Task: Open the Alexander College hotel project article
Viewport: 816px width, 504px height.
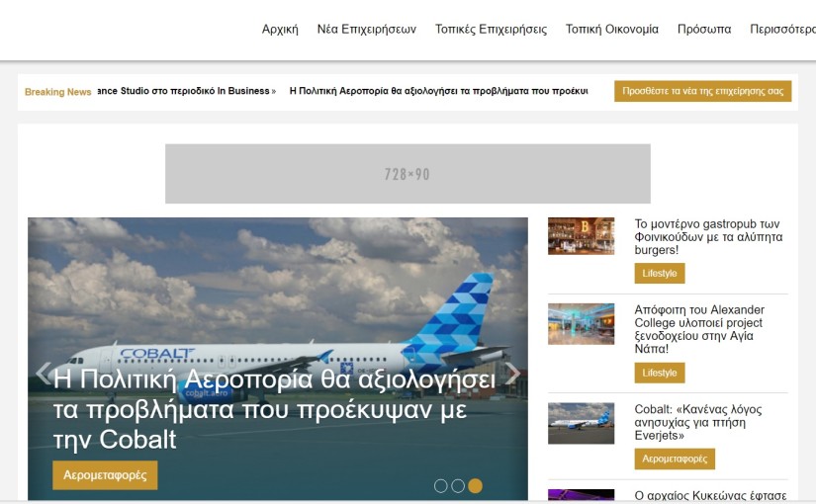Action: (x=699, y=329)
